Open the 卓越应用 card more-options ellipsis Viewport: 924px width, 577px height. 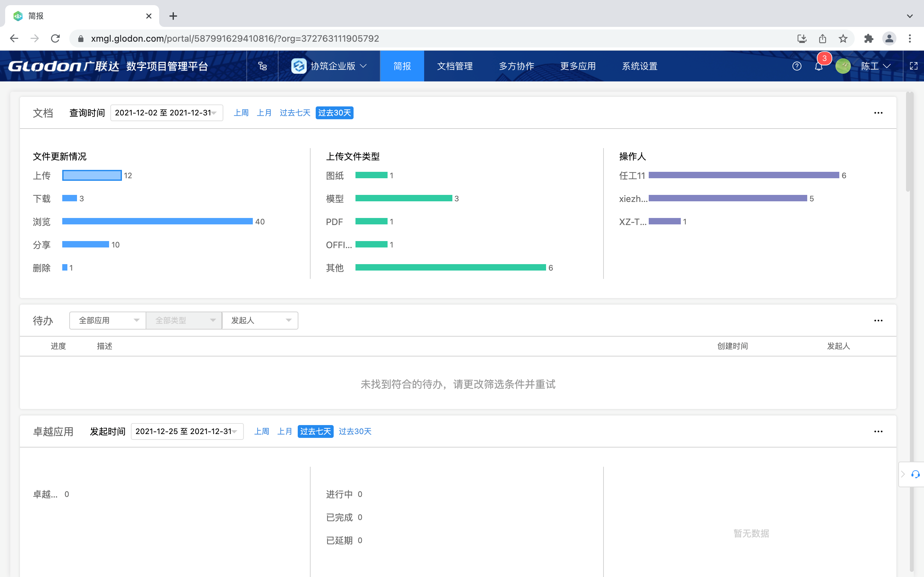(x=878, y=431)
